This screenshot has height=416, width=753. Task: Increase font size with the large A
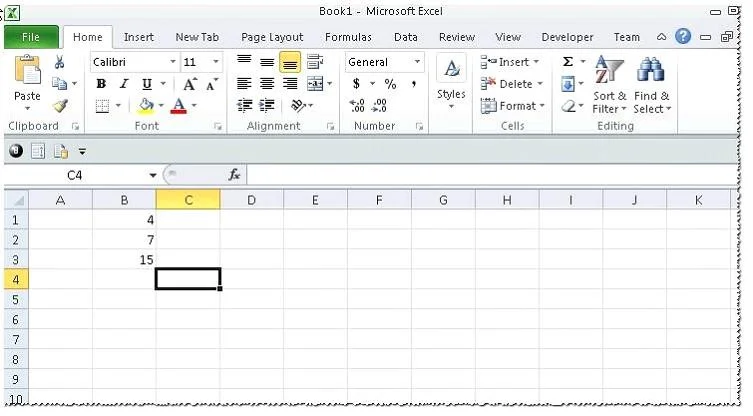[x=190, y=84]
